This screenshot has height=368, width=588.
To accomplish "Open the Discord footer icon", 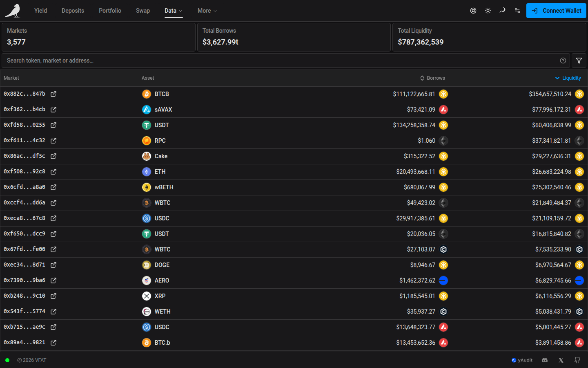I will [x=545, y=360].
